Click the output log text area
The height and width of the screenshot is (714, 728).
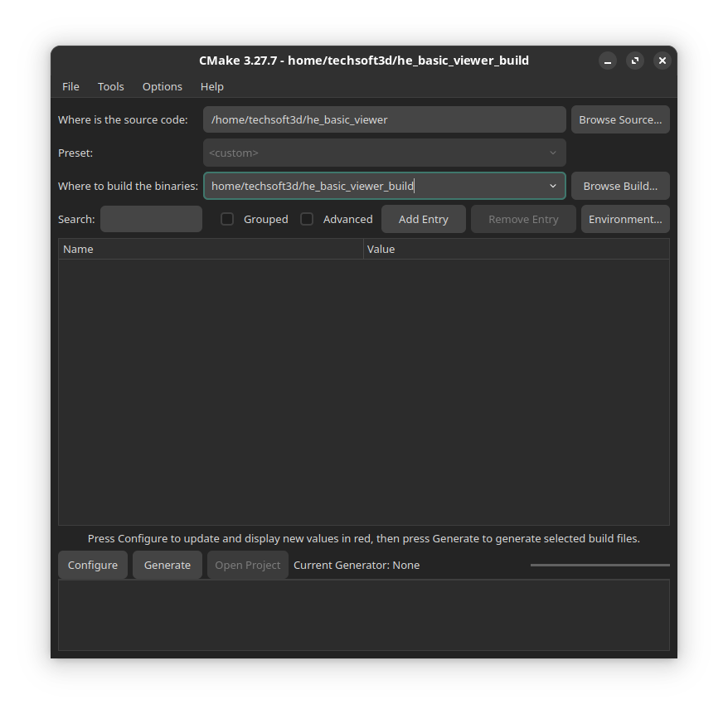click(x=364, y=615)
